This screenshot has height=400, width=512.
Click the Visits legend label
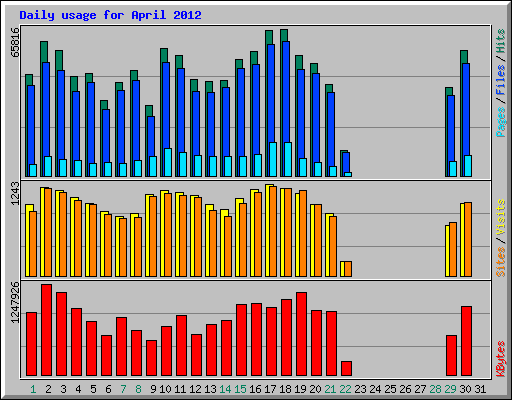click(501, 217)
